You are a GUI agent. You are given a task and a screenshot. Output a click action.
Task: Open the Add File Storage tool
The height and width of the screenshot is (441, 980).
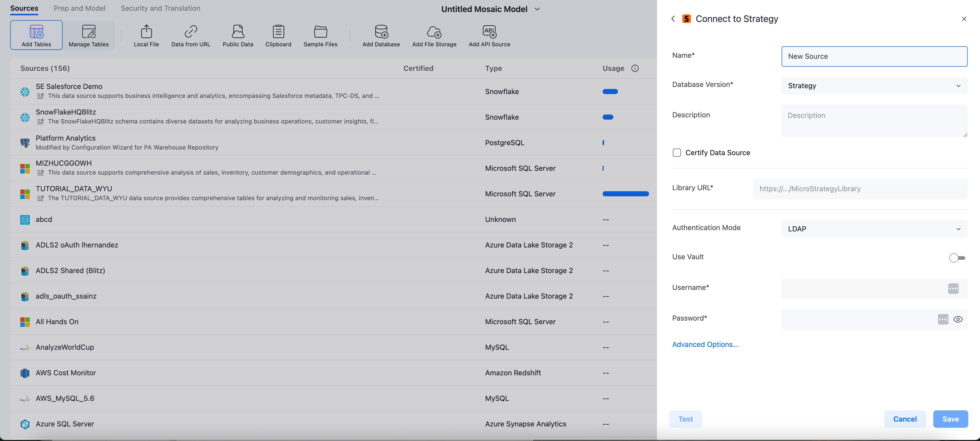click(x=434, y=32)
